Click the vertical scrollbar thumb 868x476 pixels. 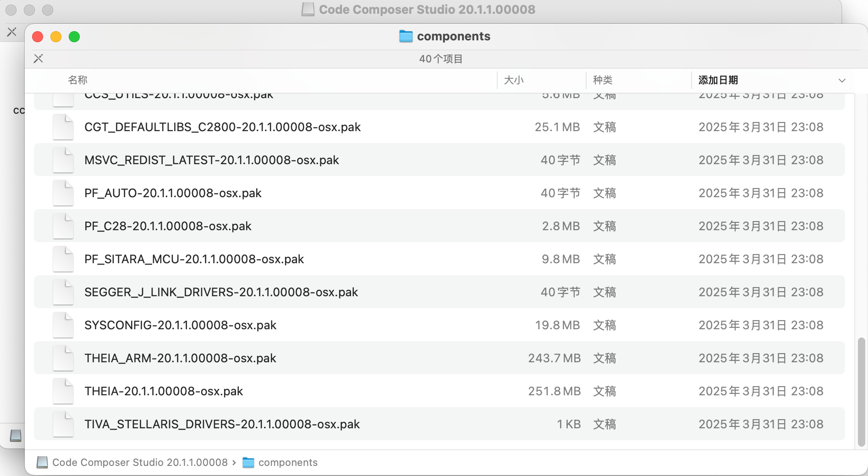[x=861, y=392]
